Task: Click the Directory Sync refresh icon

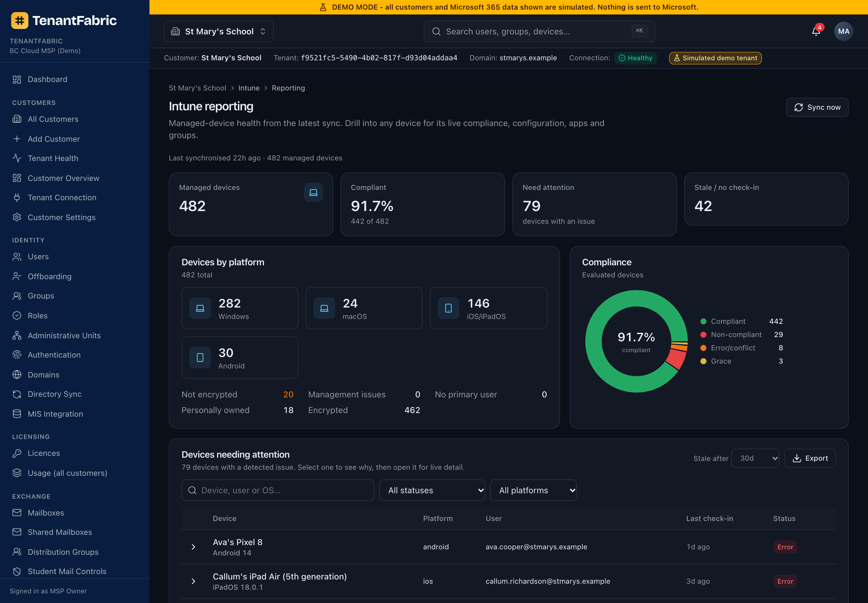Action: [x=17, y=394]
